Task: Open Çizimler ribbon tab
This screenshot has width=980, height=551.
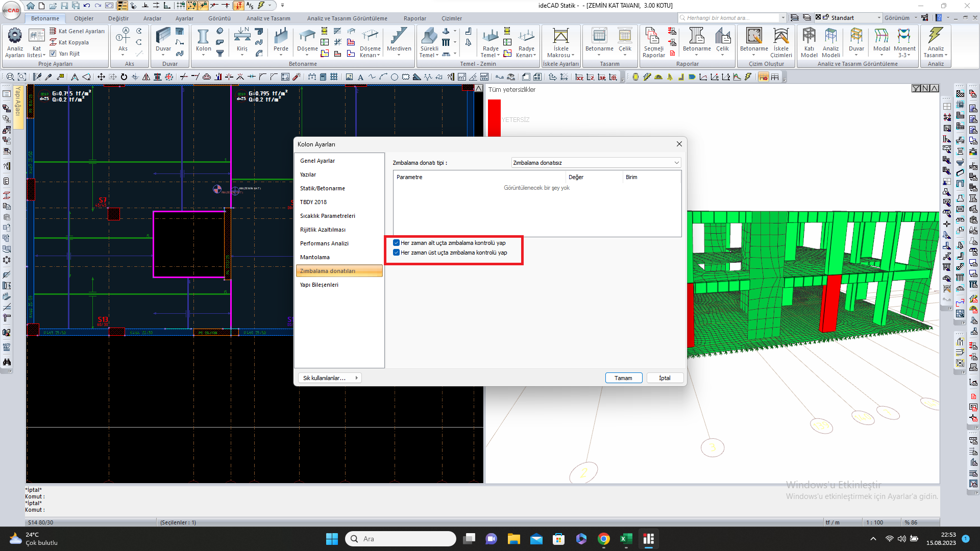Action: coord(452,18)
